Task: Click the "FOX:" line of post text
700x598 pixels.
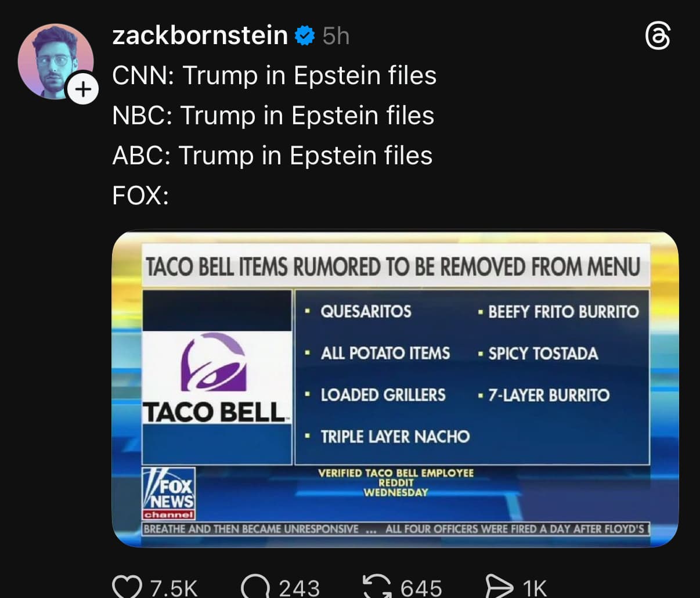Action: point(140,195)
